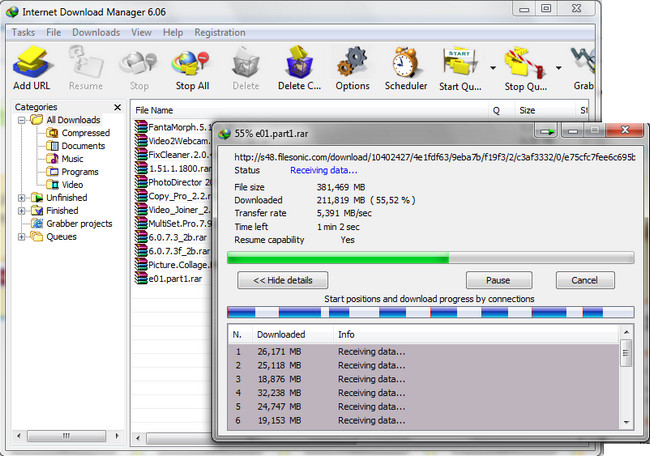Select the MultiSet.Pro.7 file row
This screenshot has height=456, width=650.
[173, 223]
